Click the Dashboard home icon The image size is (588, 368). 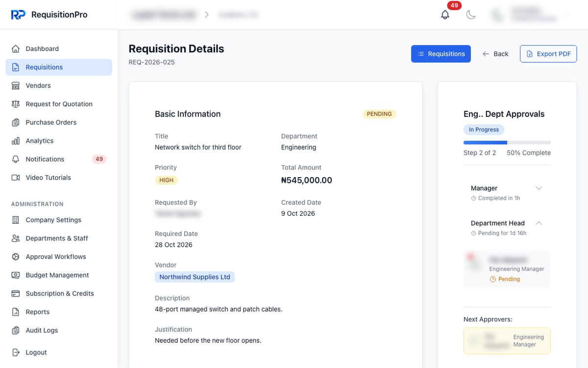(x=16, y=49)
